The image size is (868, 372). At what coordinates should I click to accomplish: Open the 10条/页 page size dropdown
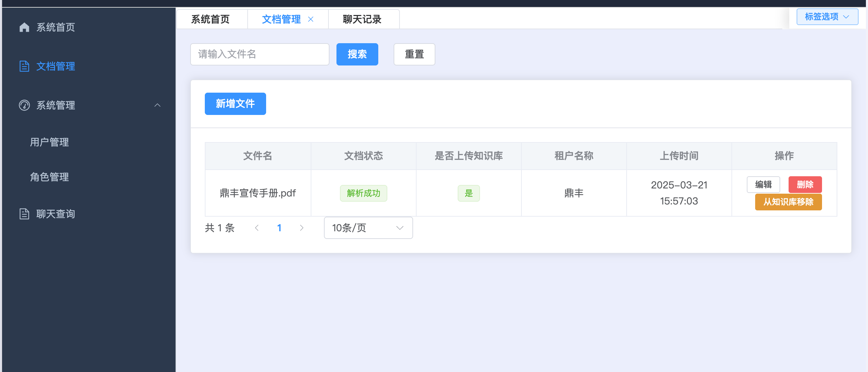click(x=368, y=228)
